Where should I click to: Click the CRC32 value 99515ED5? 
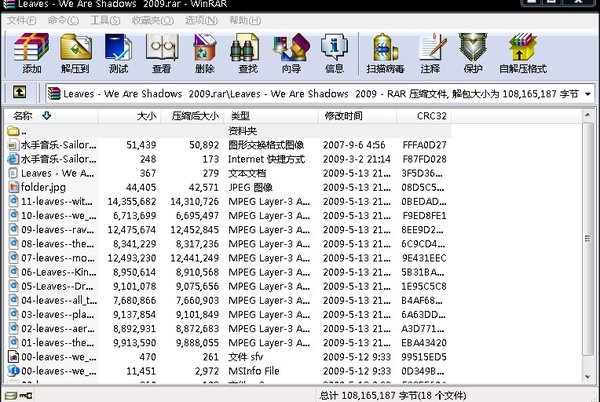[x=424, y=357]
